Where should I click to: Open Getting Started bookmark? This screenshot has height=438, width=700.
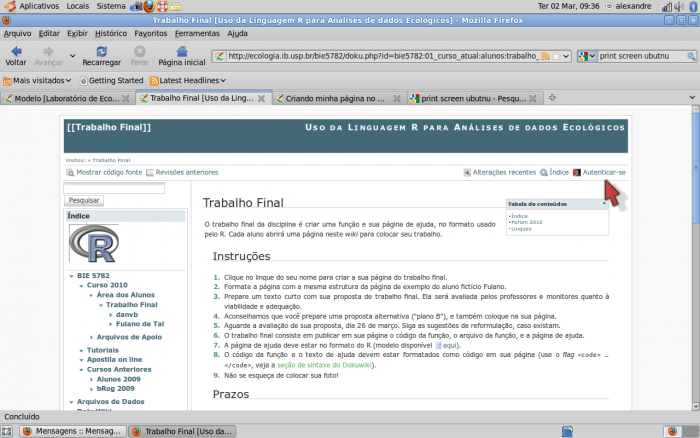click(x=112, y=81)
